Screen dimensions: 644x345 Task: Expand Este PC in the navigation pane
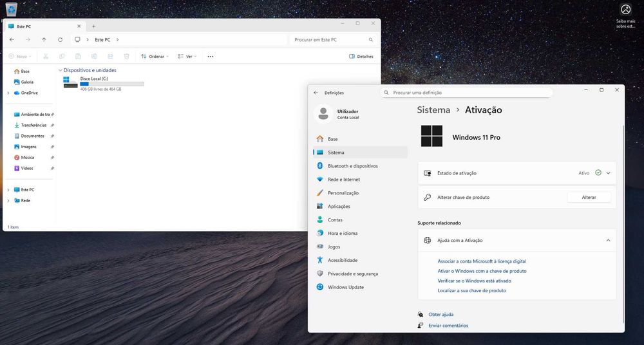point(8,190)
